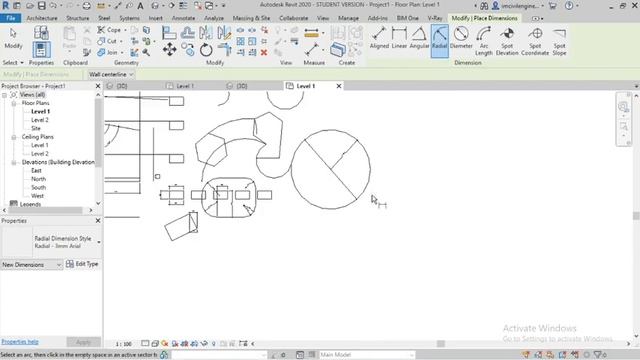Screen dimensions: 640x360
Task: Click the drawing view horizontal scrollbar thumb
Action: tap(441, 344)
